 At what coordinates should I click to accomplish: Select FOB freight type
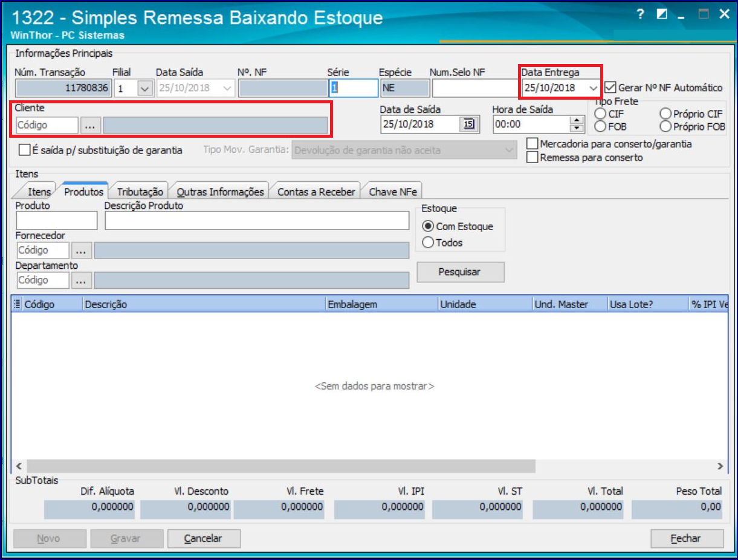[x=600, y=126]
